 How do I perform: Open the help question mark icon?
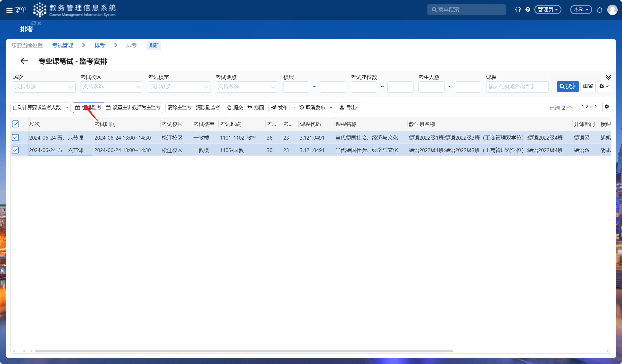528,10
